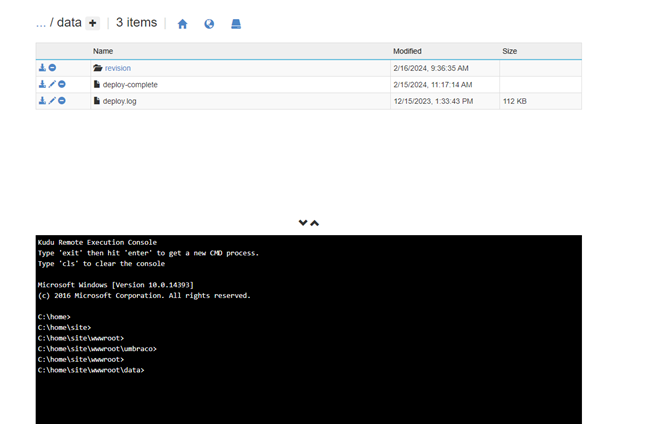Delete the deploy-complete file
The width and height of the screenshot is (665, 424).
pos(62,85)
